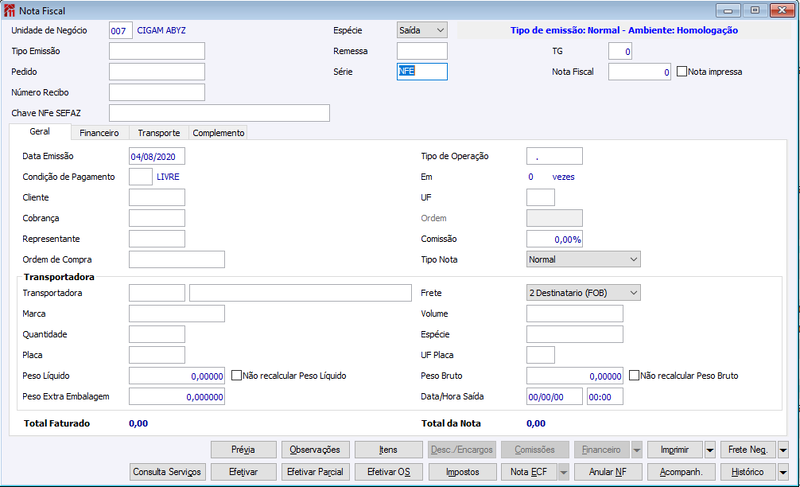Image resolution: width=800 pixels, height=487 pixels.
Task: Expand the arrow next to Nota ECF button
Action: tap(563, 472)
